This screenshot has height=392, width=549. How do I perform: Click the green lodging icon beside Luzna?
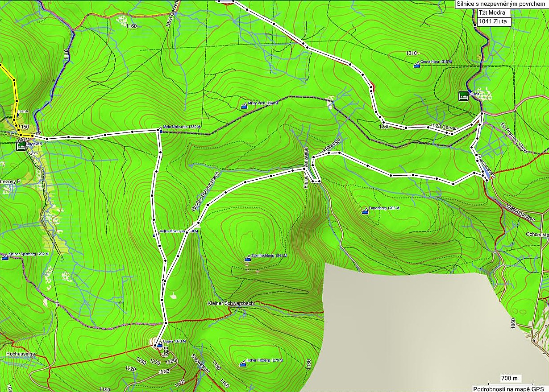[x=463, y=95]
